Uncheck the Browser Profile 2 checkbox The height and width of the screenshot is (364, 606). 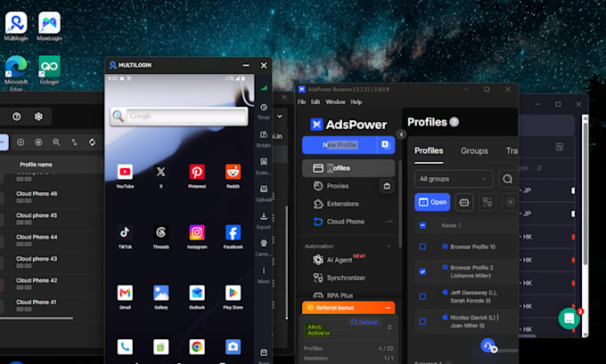(422, 271)
